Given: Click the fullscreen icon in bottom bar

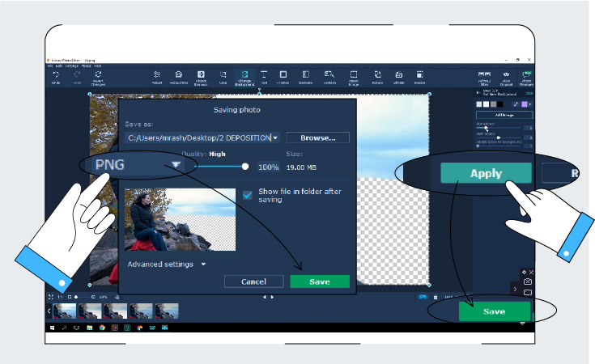Looking at the screenshot, I should [x=50, y=297].
